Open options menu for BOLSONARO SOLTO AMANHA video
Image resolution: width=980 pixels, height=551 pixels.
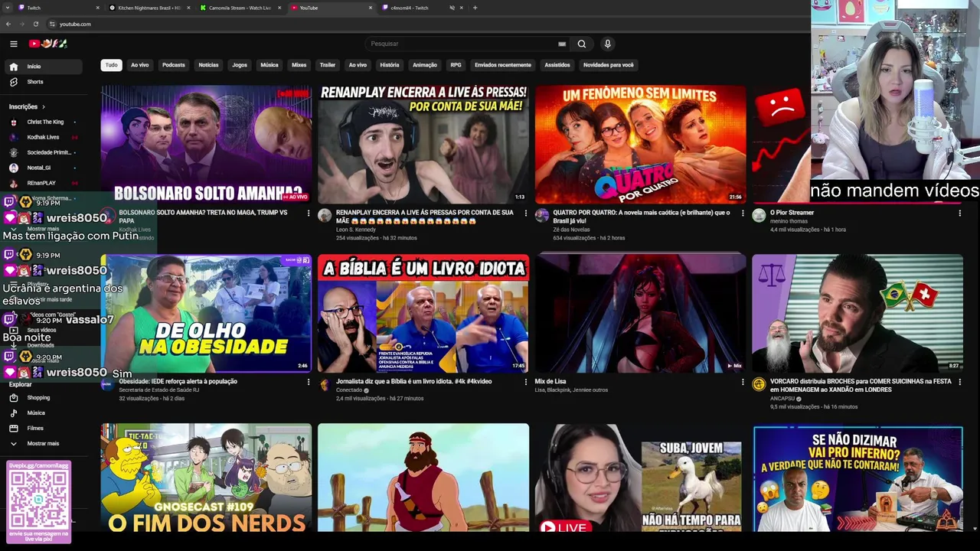coord(309,213)
